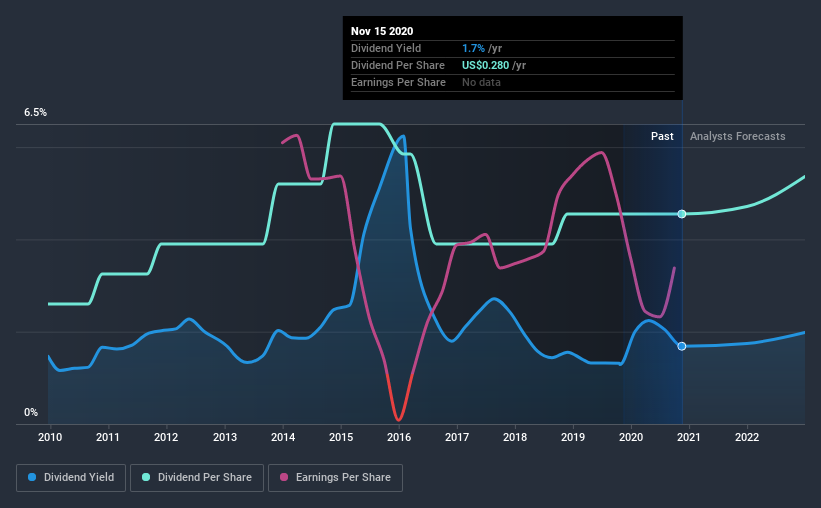
Task: Click the 2019 x-axis label
Action: pyautogui.click(x=573, y=437)
